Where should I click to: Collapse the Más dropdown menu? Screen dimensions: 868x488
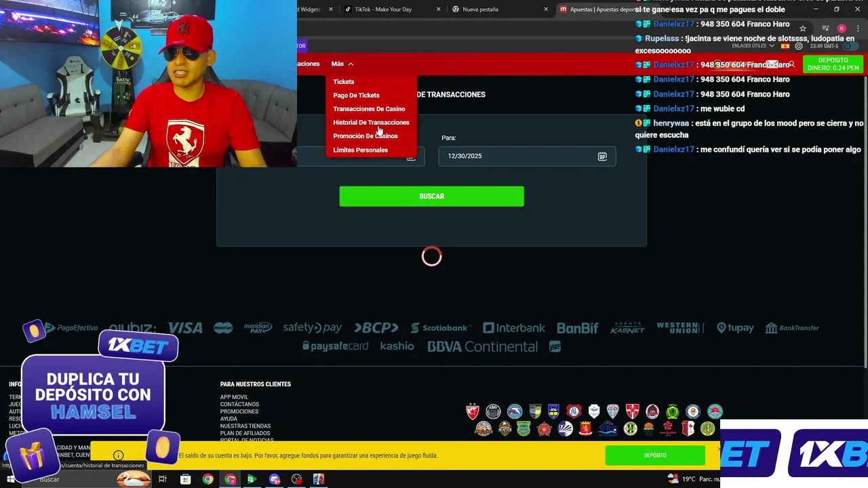pyautogui.click(x=342, y=64)
